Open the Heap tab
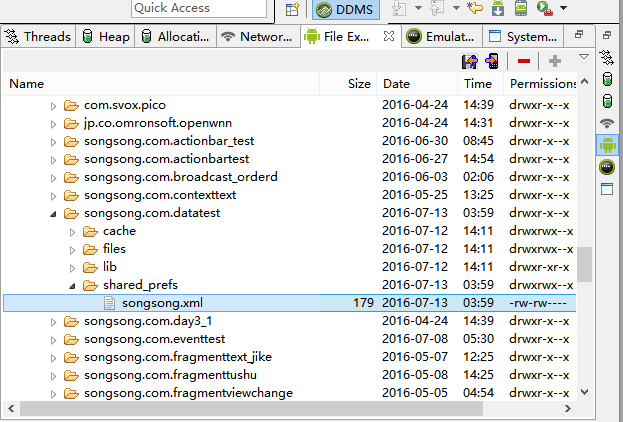 (106, 37)
